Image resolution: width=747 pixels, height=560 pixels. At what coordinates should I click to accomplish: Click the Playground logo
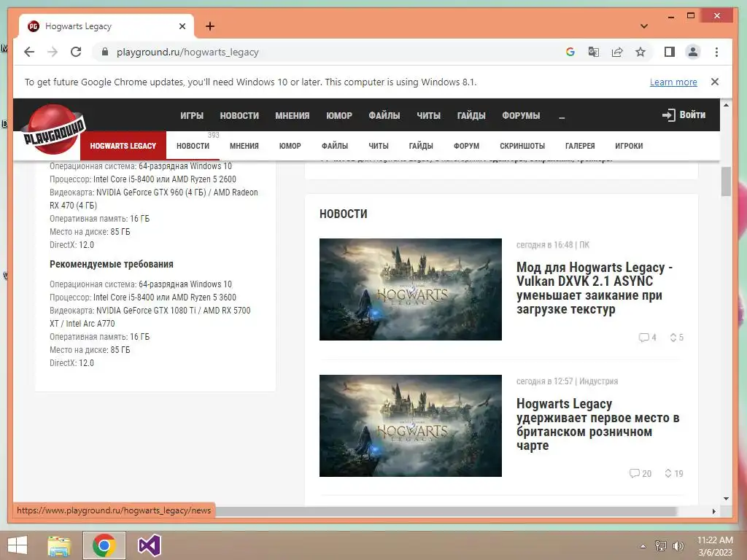53,130
